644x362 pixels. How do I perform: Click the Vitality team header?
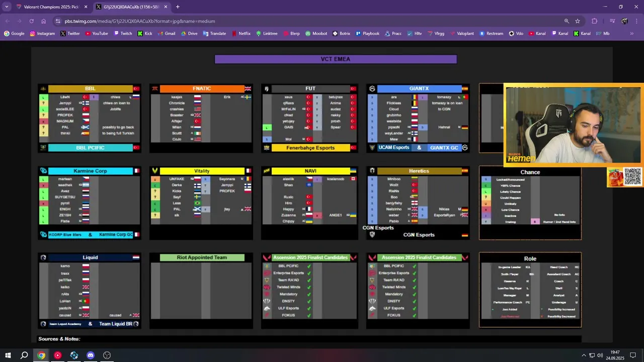pos(202,171)
